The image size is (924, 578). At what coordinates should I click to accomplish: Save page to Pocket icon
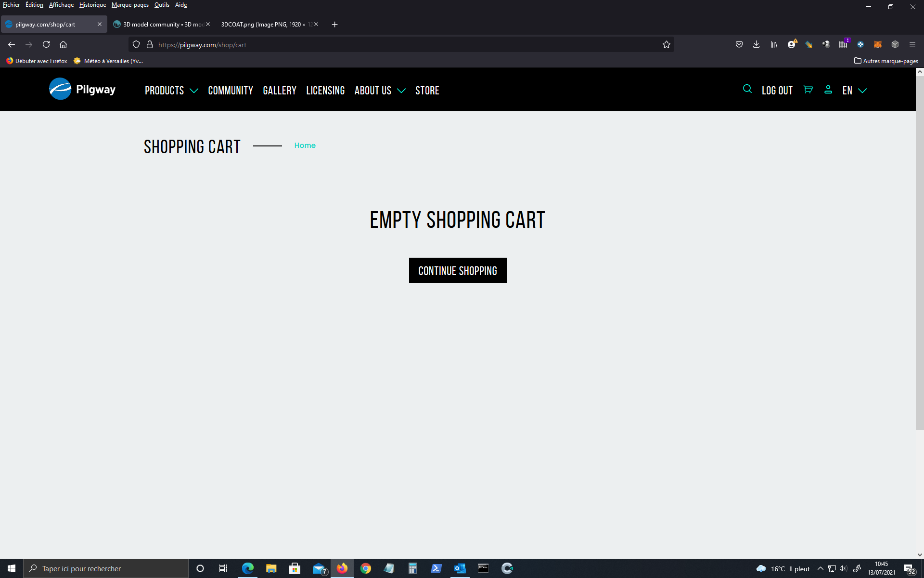tap(739, 44)
